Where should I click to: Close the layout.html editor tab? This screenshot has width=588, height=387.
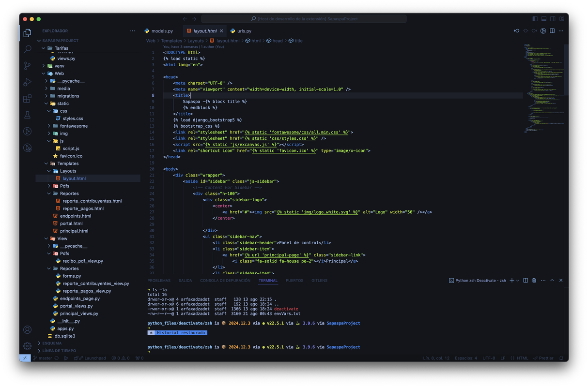click(221, 31)
